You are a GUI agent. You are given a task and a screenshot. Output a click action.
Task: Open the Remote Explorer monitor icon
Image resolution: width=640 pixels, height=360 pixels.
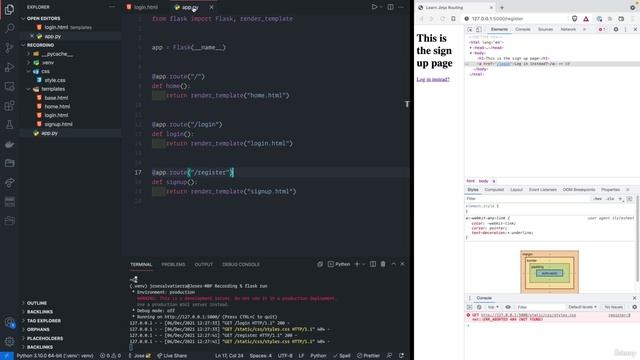[x=9, y=86]
